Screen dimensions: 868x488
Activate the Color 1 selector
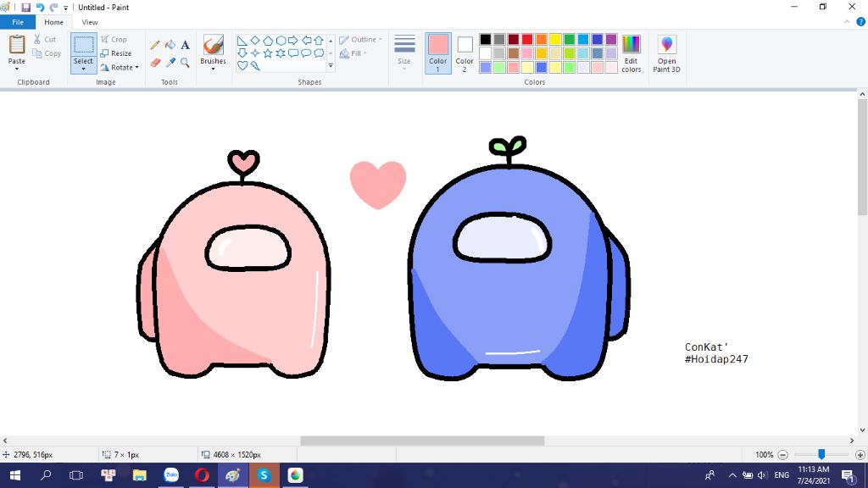click(438, 53)
